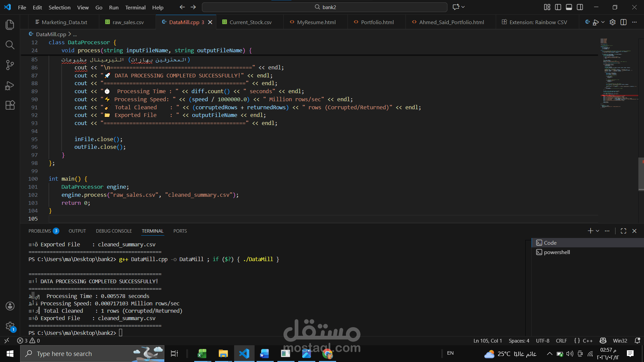Select the powershell terminal instance

[x=557, y=252]
